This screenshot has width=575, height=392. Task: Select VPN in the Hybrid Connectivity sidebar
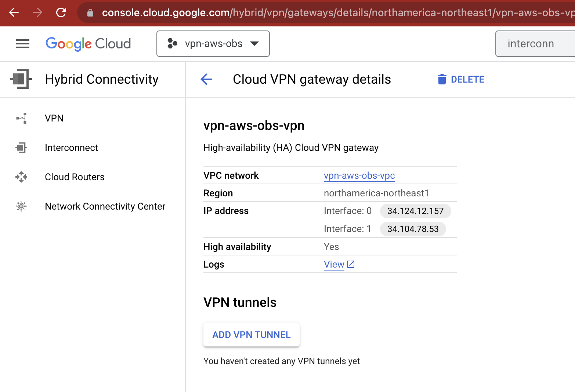(x=54, y=118)
